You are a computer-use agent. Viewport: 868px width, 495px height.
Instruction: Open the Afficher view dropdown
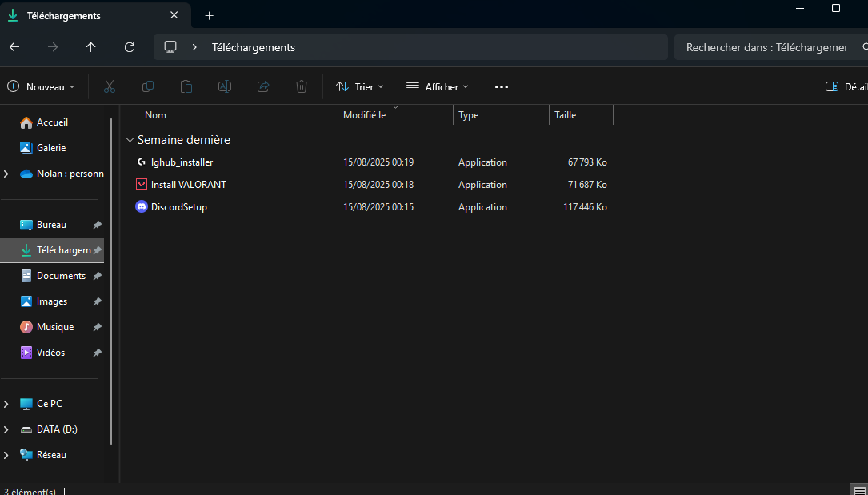(x=438, y=87)
